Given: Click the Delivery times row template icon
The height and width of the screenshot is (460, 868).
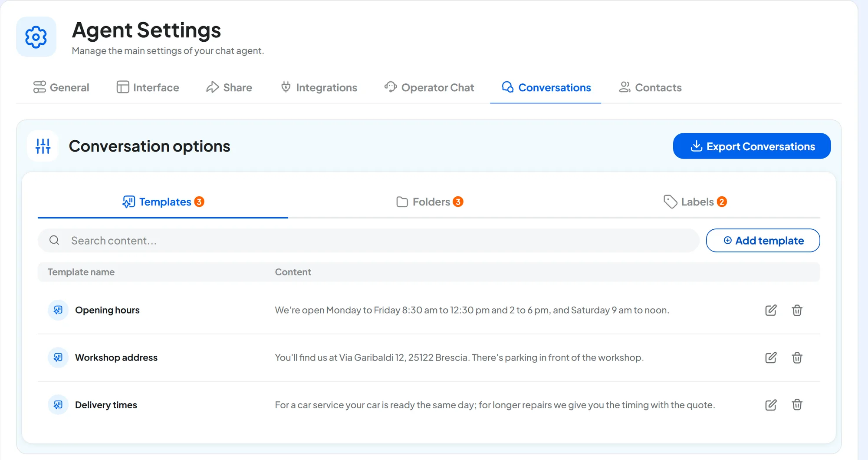Looking at the screenshot, I should coord(58,405).
